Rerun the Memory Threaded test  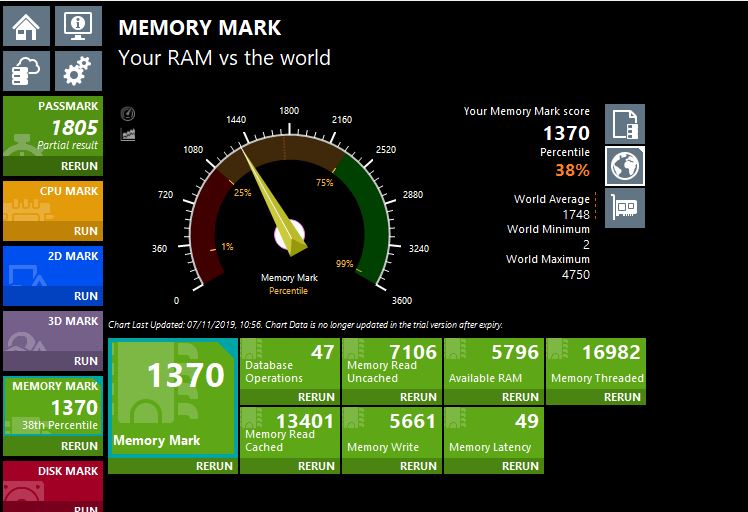point(596,397)
